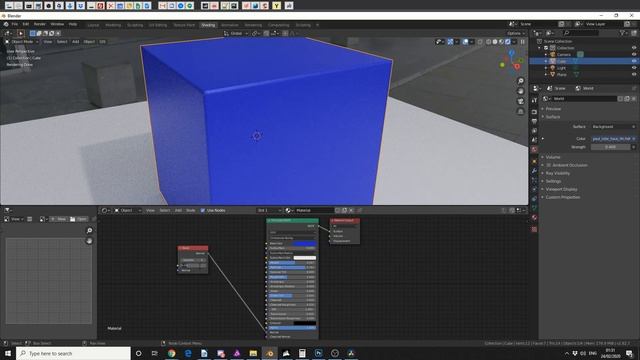Click the World button in properties header

[x=584, y=88]
